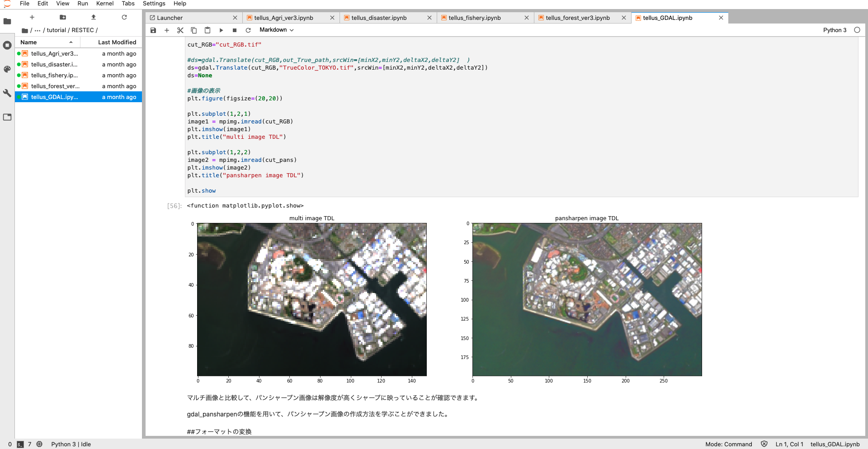Select tellus_forest_ver file in browser

click(x=79, y=86)
